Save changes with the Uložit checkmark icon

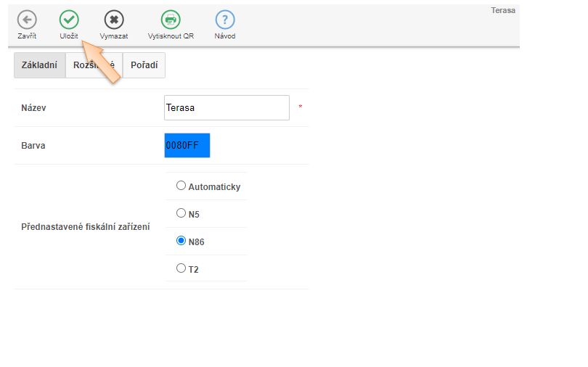coord(69,20)
